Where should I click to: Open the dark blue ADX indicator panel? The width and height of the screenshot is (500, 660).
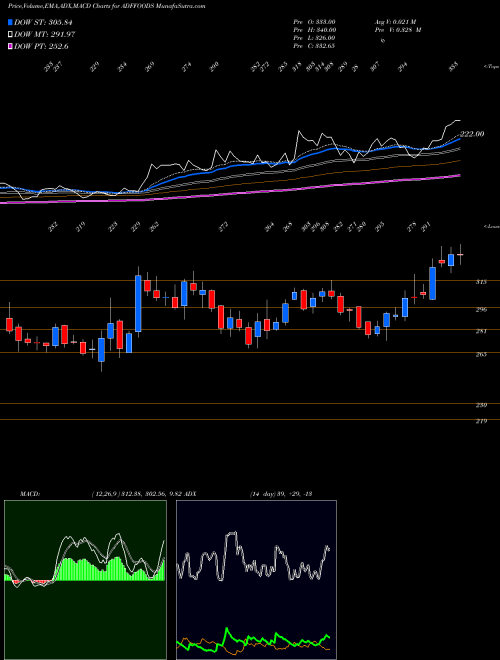[256, 580]
